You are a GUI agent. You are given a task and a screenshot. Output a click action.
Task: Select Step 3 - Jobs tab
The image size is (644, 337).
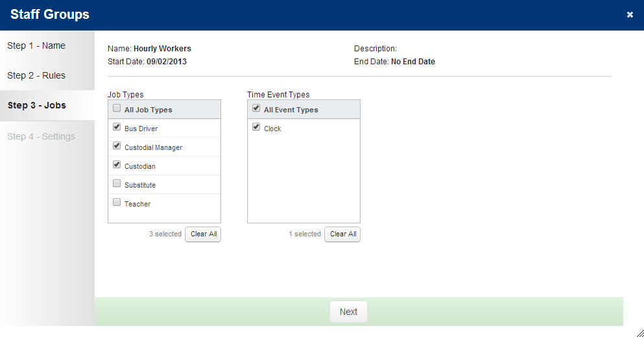click(36, 105)
